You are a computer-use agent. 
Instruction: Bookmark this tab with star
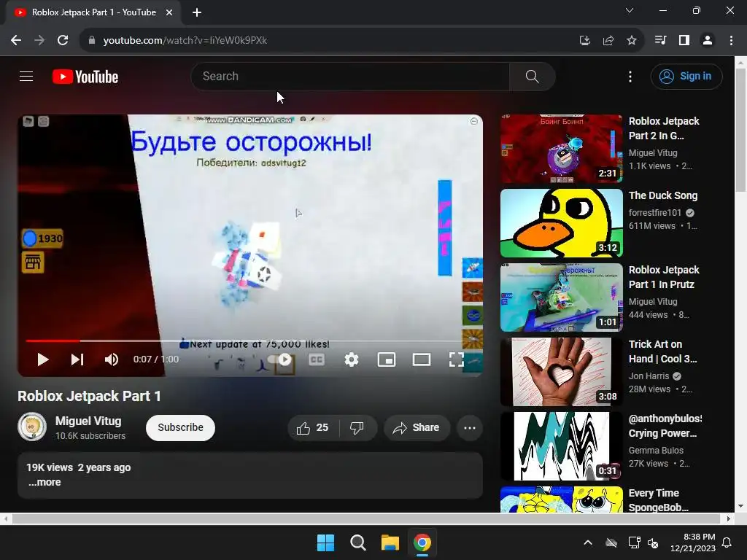(632, 41)
